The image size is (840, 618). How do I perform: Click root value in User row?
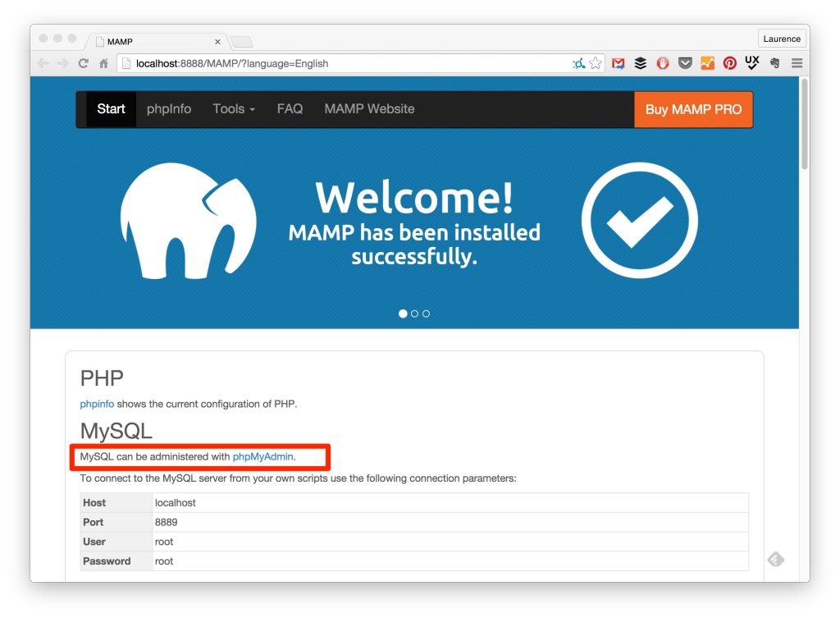point(164,542)
